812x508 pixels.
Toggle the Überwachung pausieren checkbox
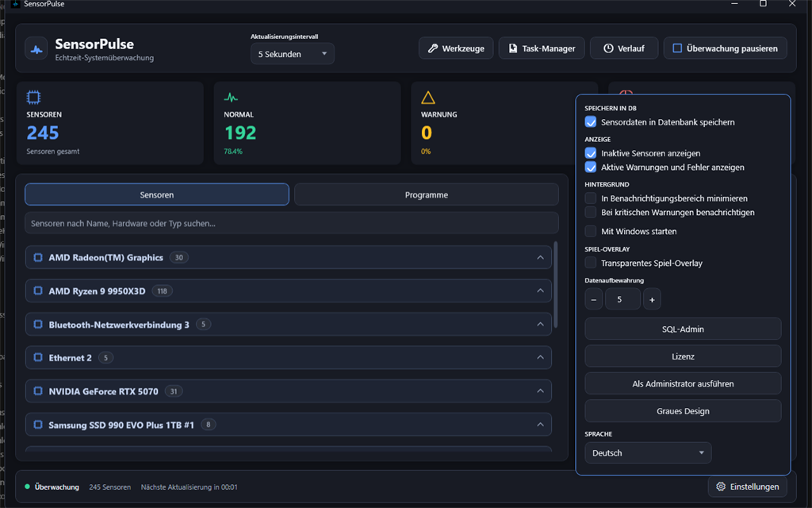(677, 48)
